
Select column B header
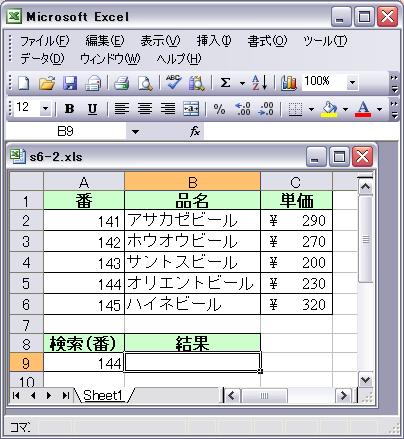coord(192,182)
